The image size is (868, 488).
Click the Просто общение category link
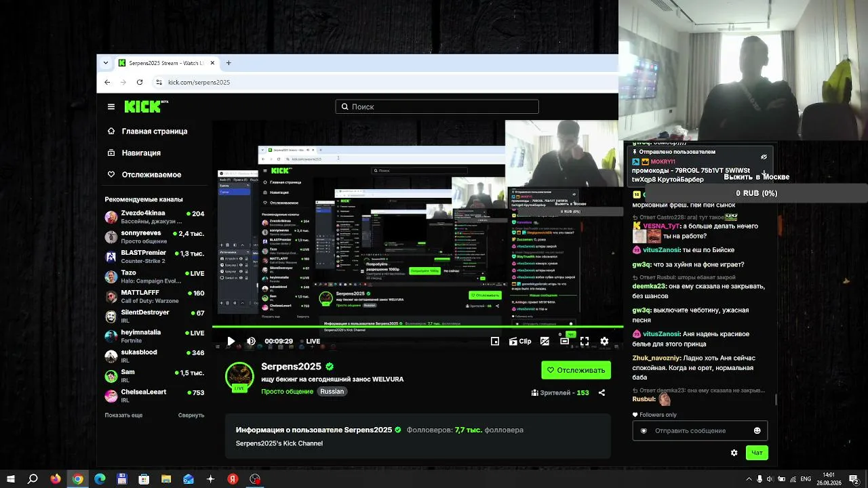point(288,392)
